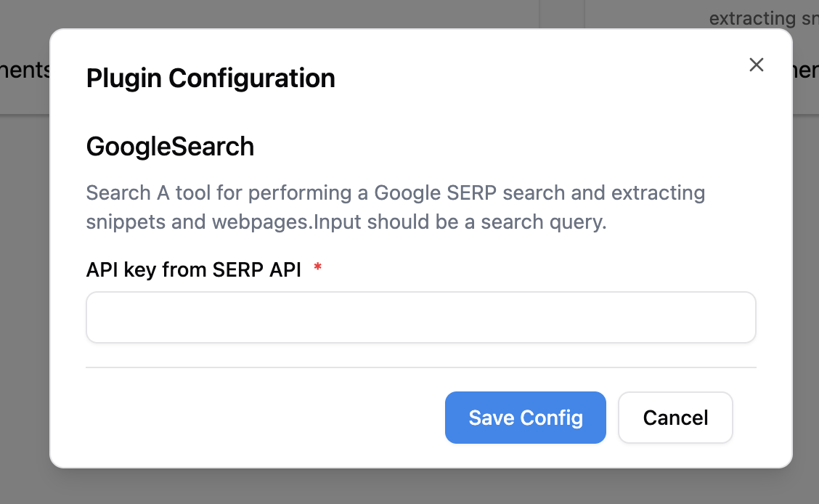Click the API key from SERP API label

(193, 269)
